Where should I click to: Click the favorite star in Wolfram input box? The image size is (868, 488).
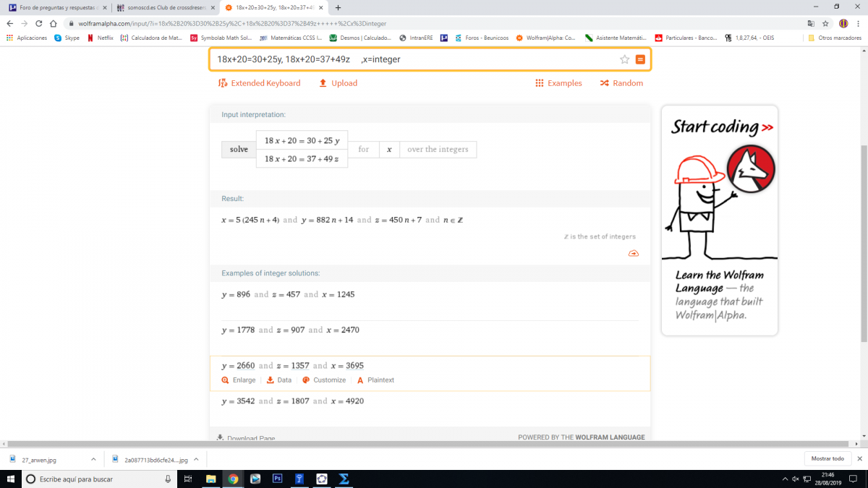(x=624, y=59)
